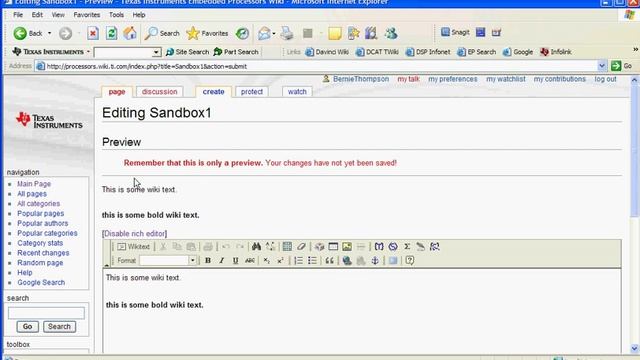Open the Mail icon dropdown

pos(273,33)
